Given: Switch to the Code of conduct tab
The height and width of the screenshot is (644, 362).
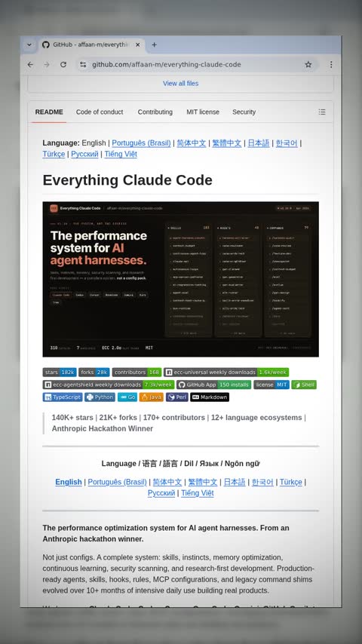Looking at the screenshot, I should tap(100, 112).
